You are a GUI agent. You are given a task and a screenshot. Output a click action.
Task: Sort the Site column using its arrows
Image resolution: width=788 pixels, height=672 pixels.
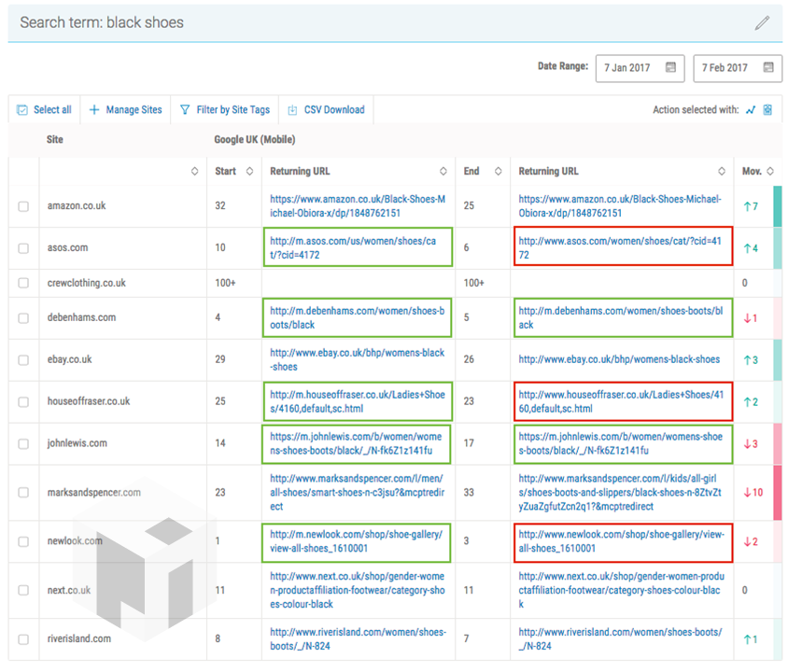click(194, 172)
